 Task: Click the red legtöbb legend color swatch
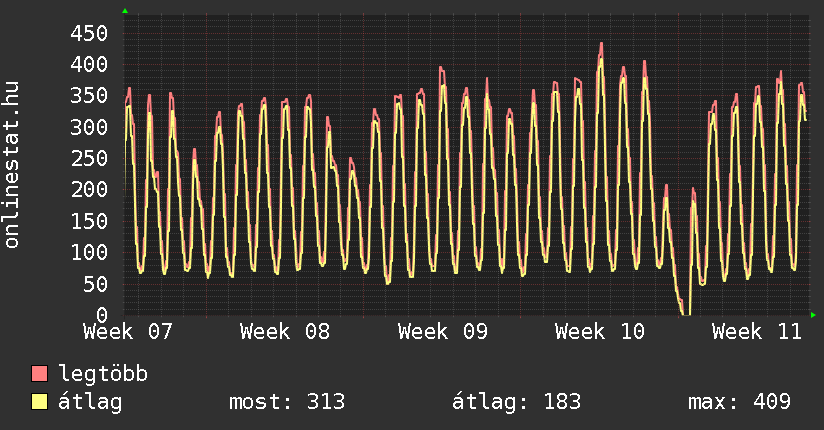[40, 375]
